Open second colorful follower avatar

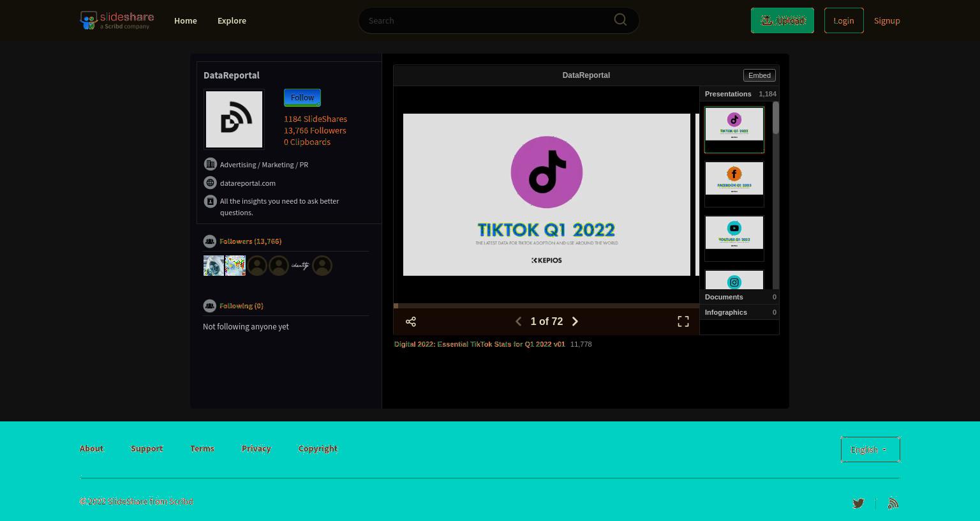pos(235,266)
